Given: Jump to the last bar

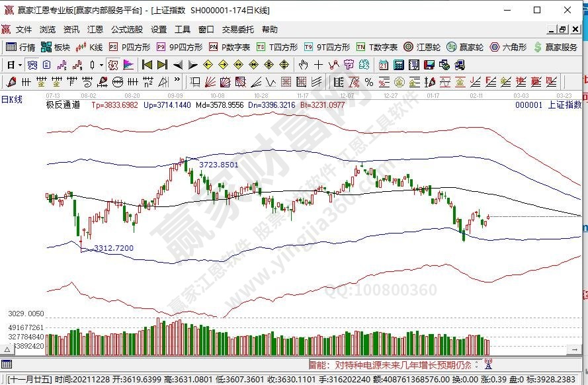Looking at the screenshot, I should 162,65.
